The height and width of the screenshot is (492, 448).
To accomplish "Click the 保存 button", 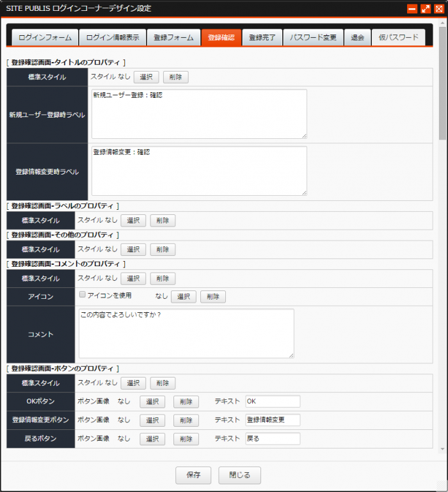I will pyautogui.click(x=193, y=475).
